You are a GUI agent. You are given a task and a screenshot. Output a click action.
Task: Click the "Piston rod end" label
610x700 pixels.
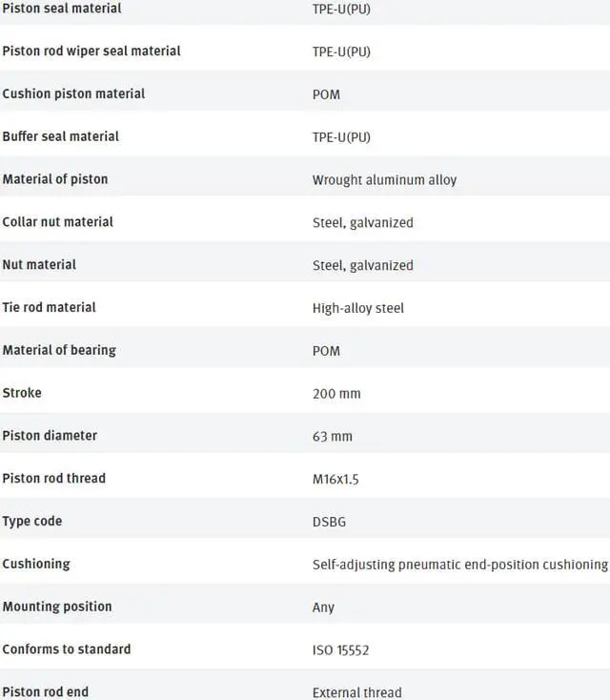(45, 691)
